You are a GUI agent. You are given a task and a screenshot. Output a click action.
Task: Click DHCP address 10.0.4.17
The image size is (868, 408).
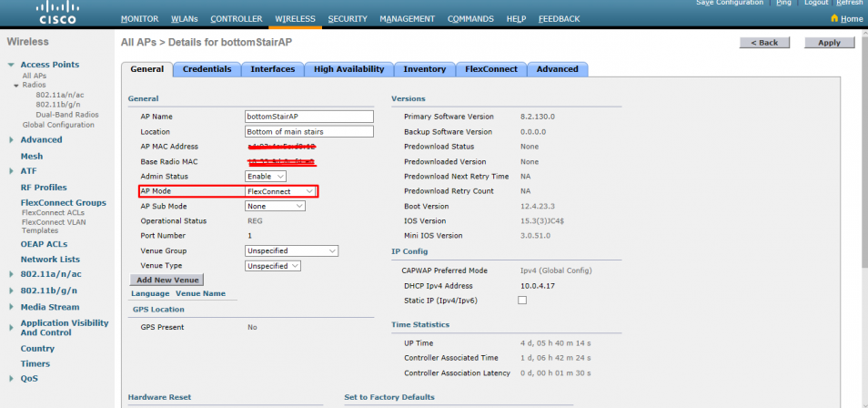click(x=538, y=286)
